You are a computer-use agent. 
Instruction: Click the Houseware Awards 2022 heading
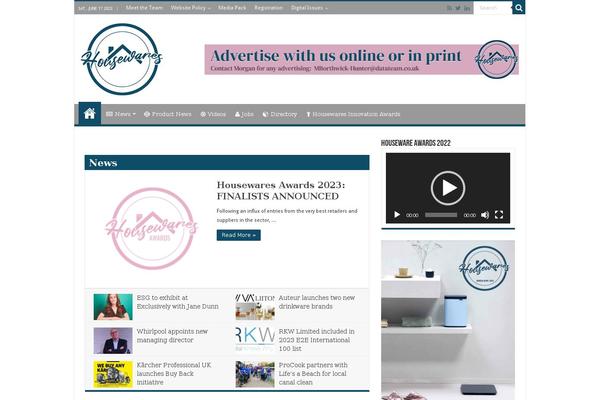pyautogui.click(x=416, y=143)
